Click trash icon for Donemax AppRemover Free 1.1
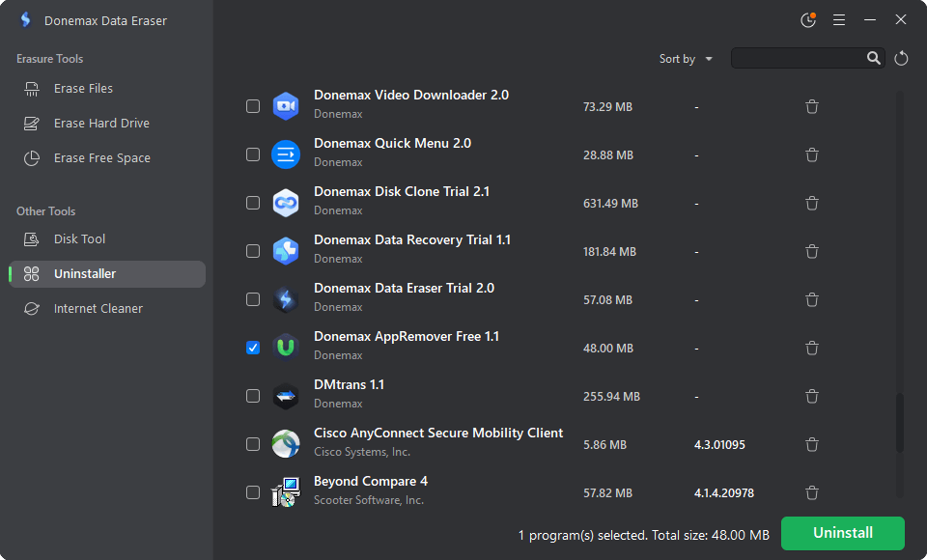This screenshot has width=927, height=560. (812, 349)
